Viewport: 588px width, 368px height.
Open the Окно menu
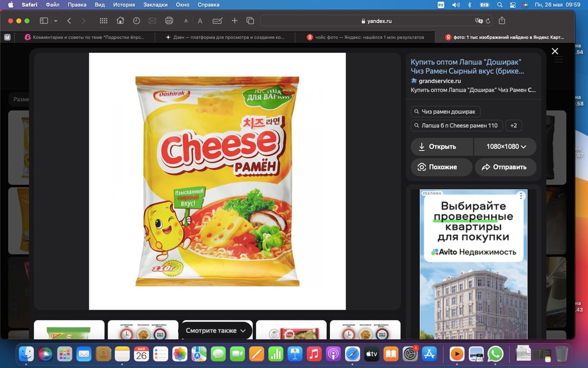tap(183, 5)
